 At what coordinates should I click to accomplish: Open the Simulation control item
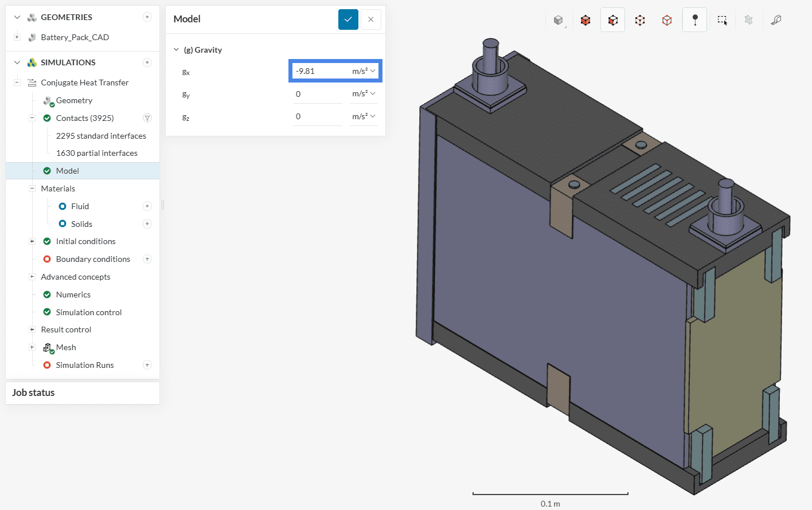[x=89, y=312]
